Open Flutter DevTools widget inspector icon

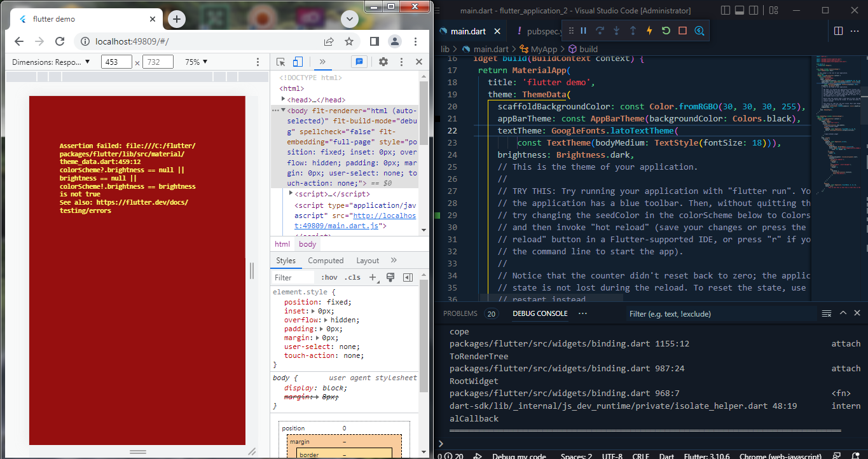coord(699,31)
